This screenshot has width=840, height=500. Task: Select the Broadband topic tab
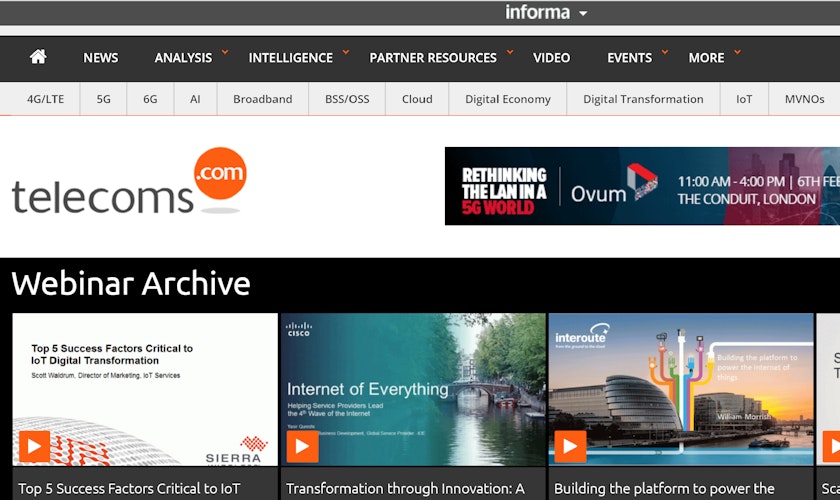click(262, 99)
